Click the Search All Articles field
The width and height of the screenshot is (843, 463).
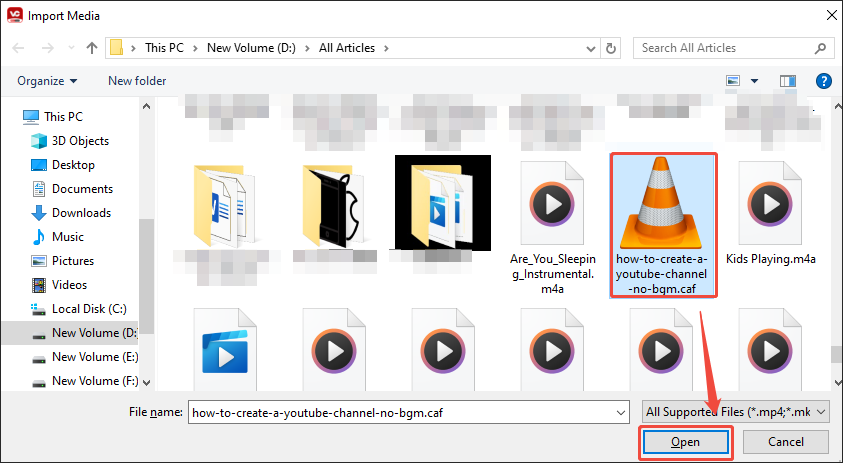coord(732,48)
